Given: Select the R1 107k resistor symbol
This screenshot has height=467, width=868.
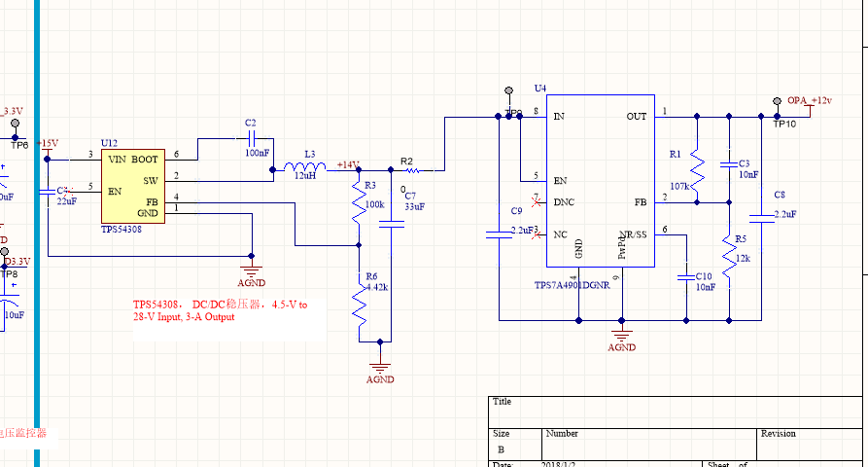Looking at the screenshot, I should coord(697,170).
